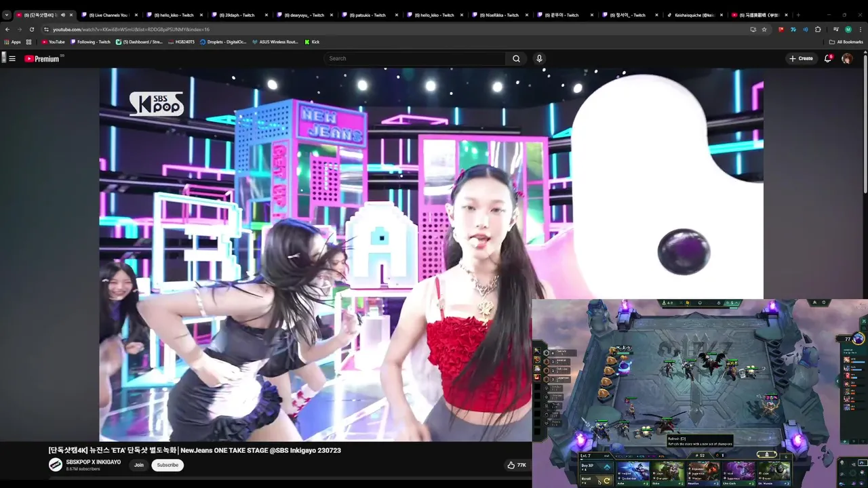Start voice search with the microphone icon
Viewport: 868px width, 488px height.
(539, 59)
